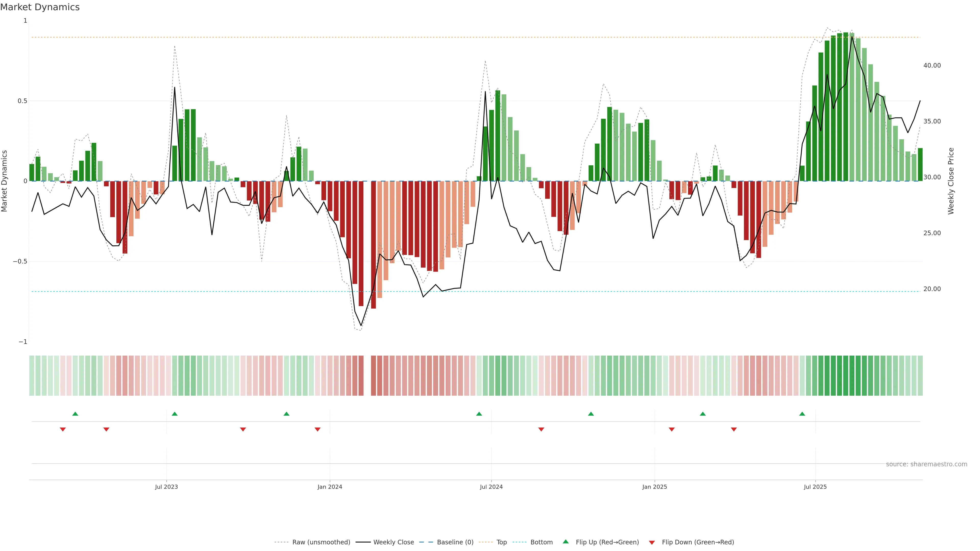Click the green flip-up marker just after Jul 2023
This screenshot has width=980, height=551.
coord(175,414)
